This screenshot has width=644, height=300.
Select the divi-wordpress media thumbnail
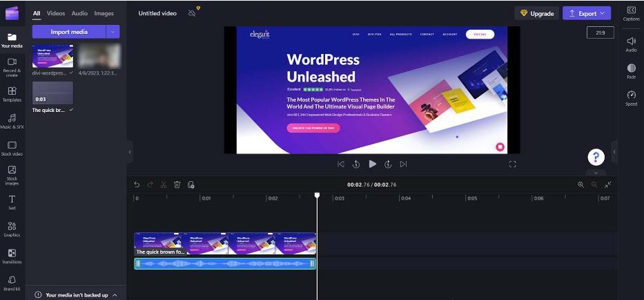(x=52, y=57)
